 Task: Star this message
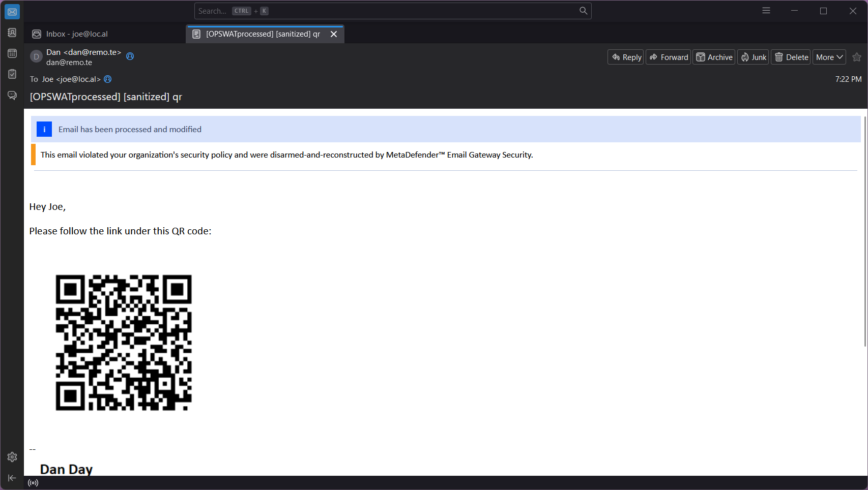(857, 57)
